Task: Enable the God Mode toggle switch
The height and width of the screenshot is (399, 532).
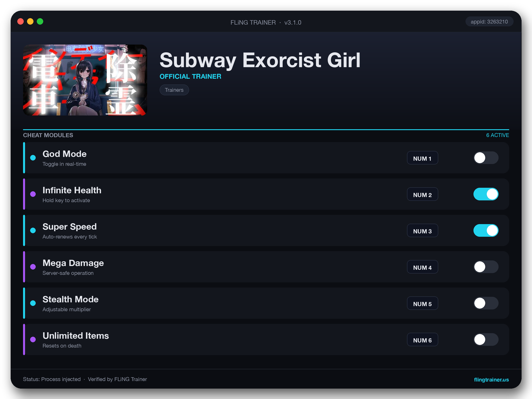Action: point(486,158)
